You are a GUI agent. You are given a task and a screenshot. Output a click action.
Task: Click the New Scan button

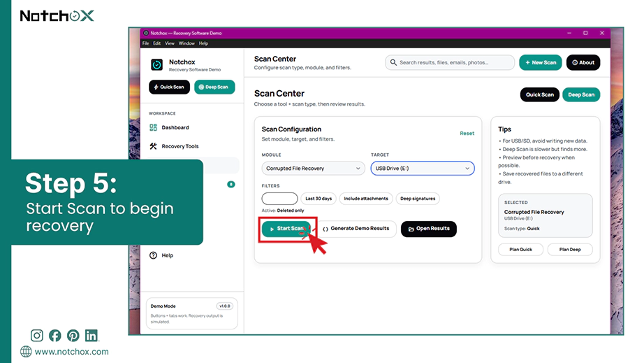tap(541, 62)
